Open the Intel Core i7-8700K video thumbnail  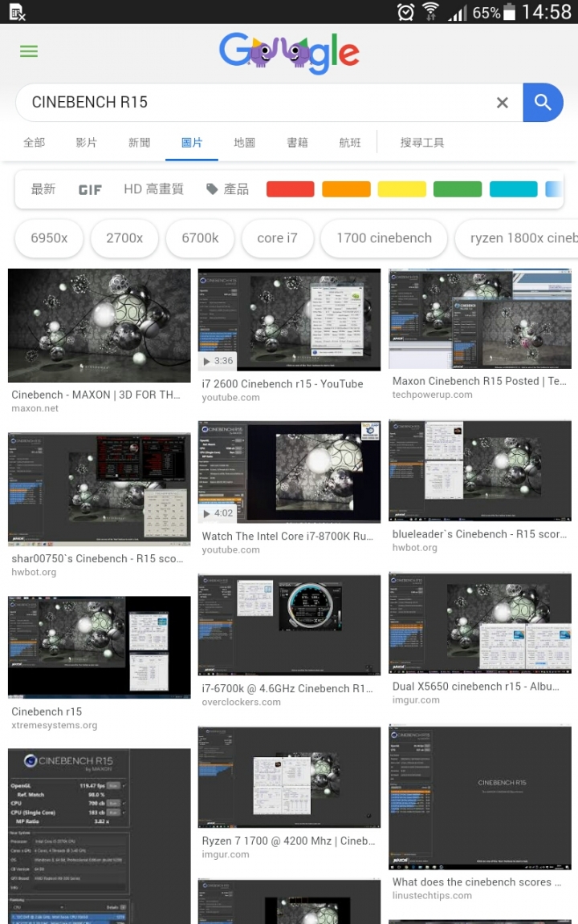point(289,472)
